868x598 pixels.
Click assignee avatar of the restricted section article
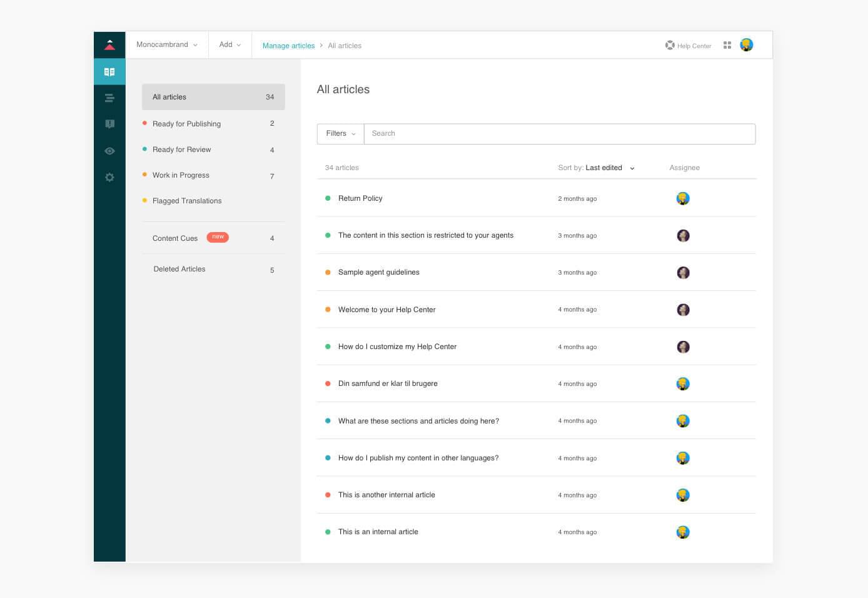(x=683, y=236)
